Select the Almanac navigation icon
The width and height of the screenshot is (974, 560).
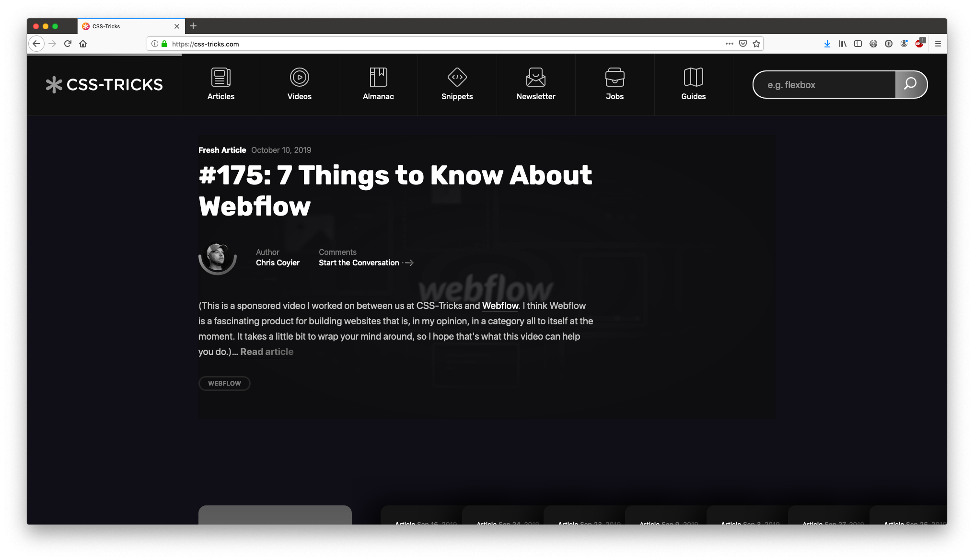point(378,76)
